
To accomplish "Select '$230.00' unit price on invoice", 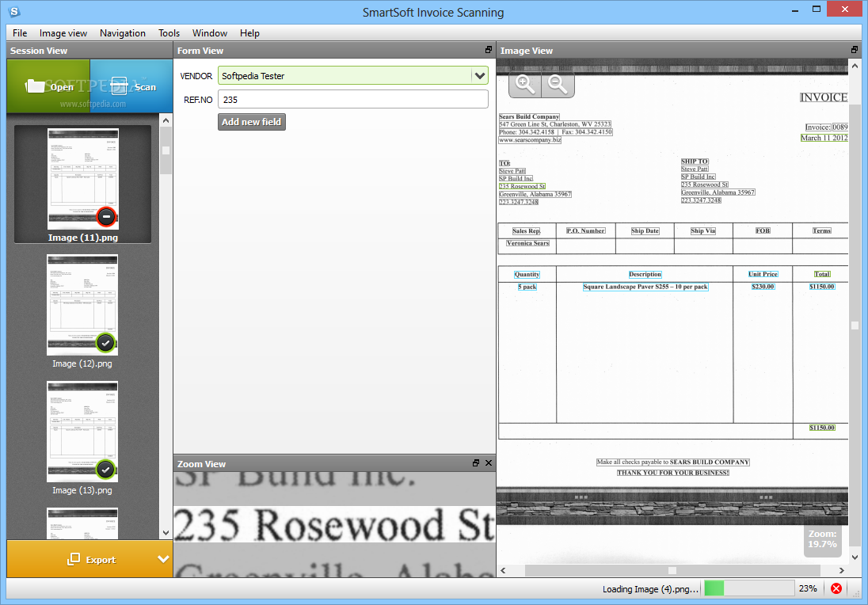I will click(763, 287).
